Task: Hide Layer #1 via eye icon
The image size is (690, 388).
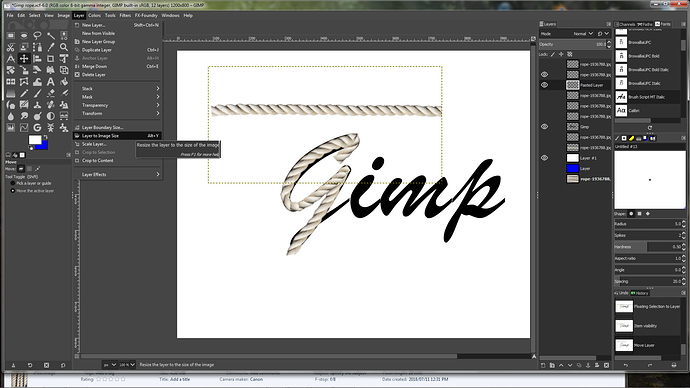Action: click(544, 158)
